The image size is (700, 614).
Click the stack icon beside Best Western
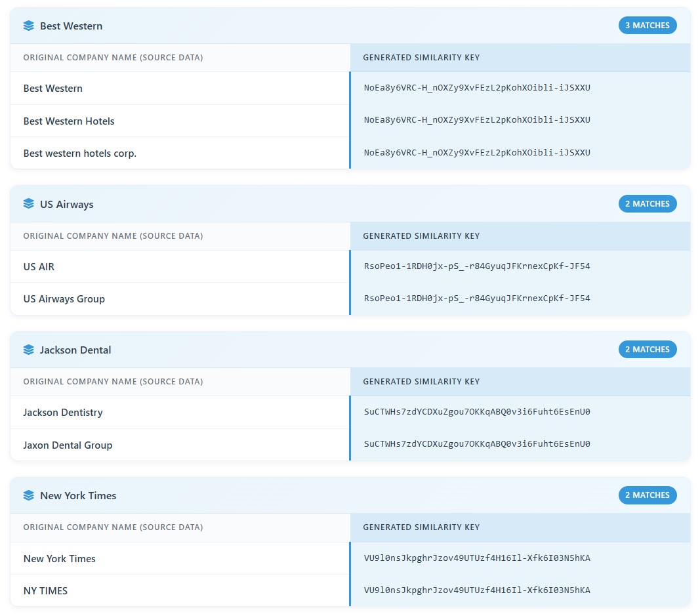point(29,26)
